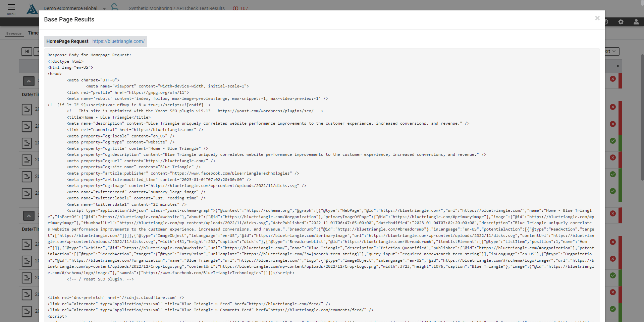644x322 pixels.
Task: Click the '<!doctype html>' line
Action: [65, 61]
